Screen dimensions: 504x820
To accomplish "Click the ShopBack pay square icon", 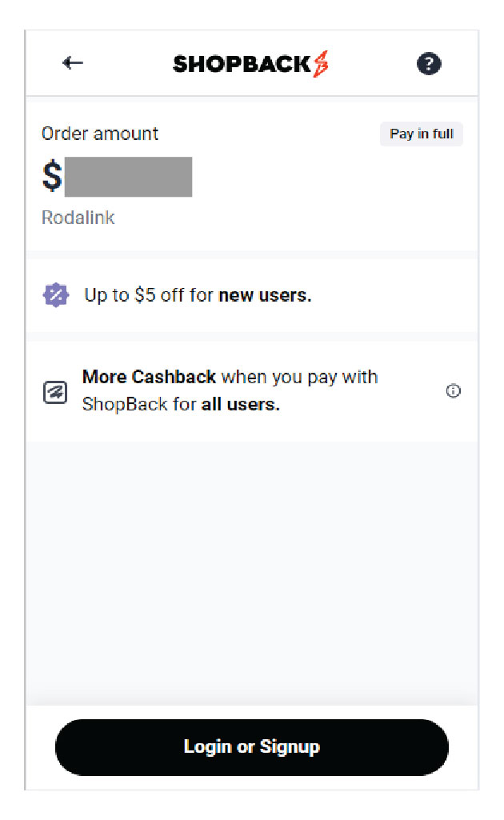I will point(55,390).
